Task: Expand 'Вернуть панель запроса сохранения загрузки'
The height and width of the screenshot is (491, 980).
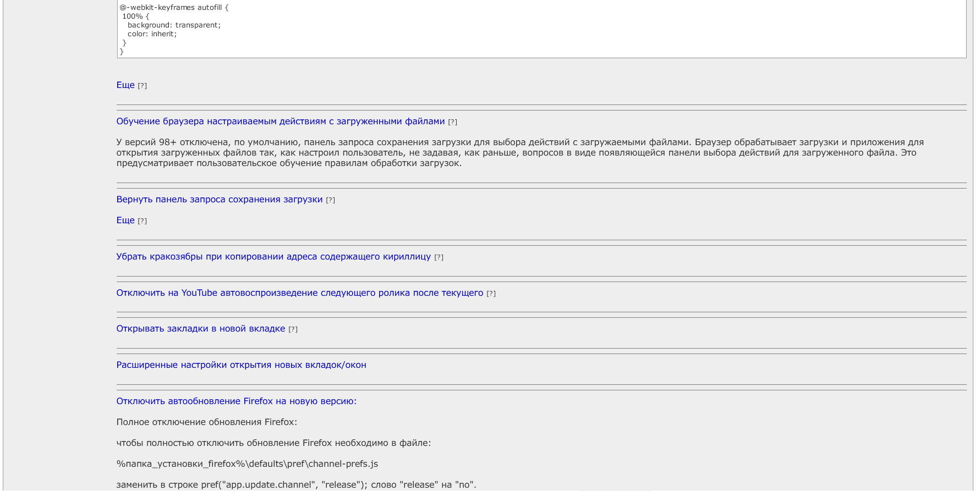Action: point(220,200)
